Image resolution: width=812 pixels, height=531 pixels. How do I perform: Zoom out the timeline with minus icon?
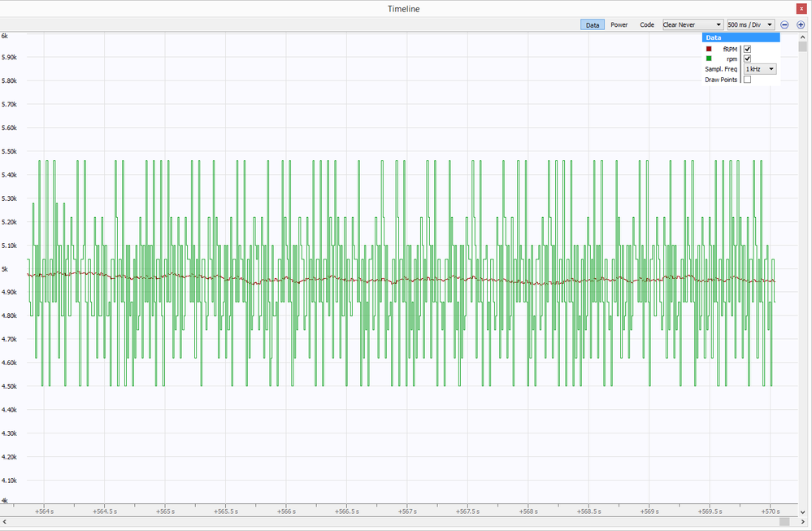tap(784, 25)
